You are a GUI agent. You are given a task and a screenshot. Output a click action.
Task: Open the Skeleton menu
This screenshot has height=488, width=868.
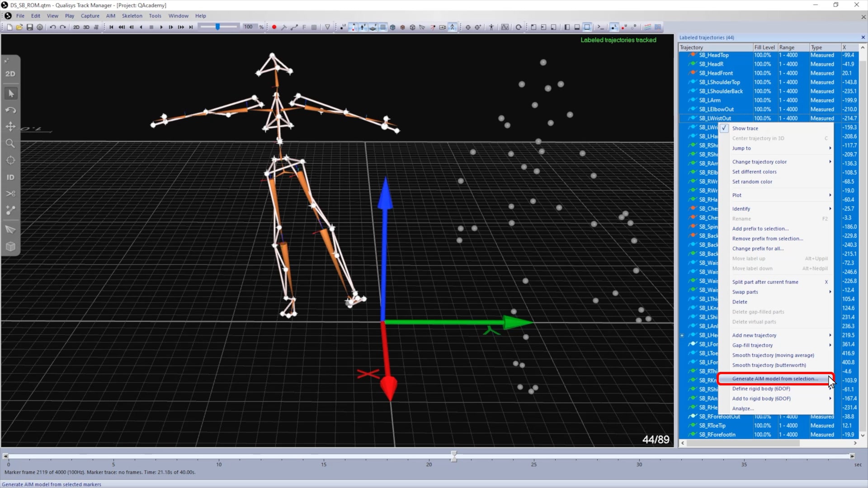pyautogui.click(x=132, y=16)
